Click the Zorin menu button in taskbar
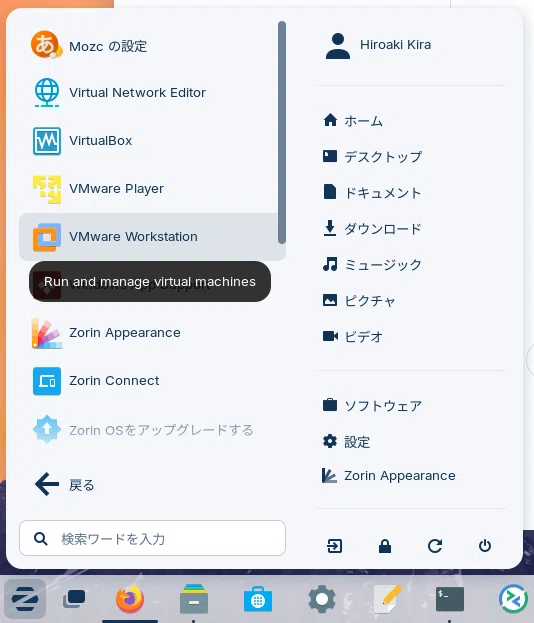The height and width of the screenshot is (623, 534). [x=25, y=599]
